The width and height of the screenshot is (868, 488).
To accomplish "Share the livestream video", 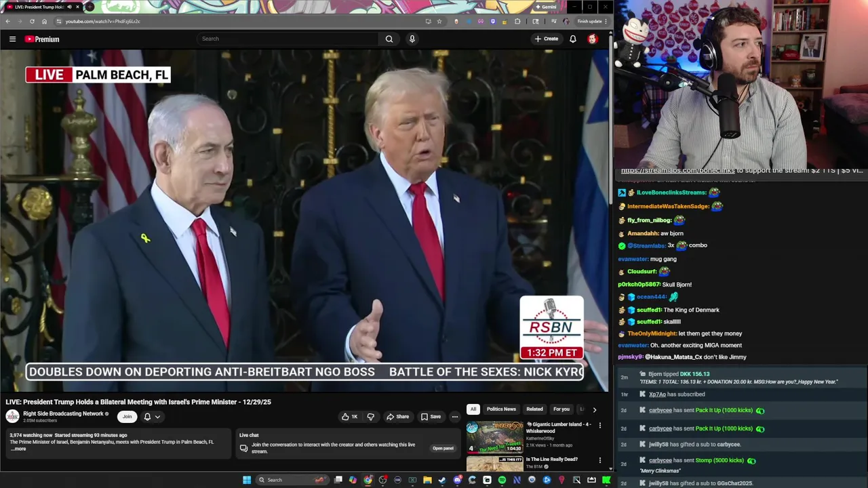I will pyautogui.click(x=397, y=417).
